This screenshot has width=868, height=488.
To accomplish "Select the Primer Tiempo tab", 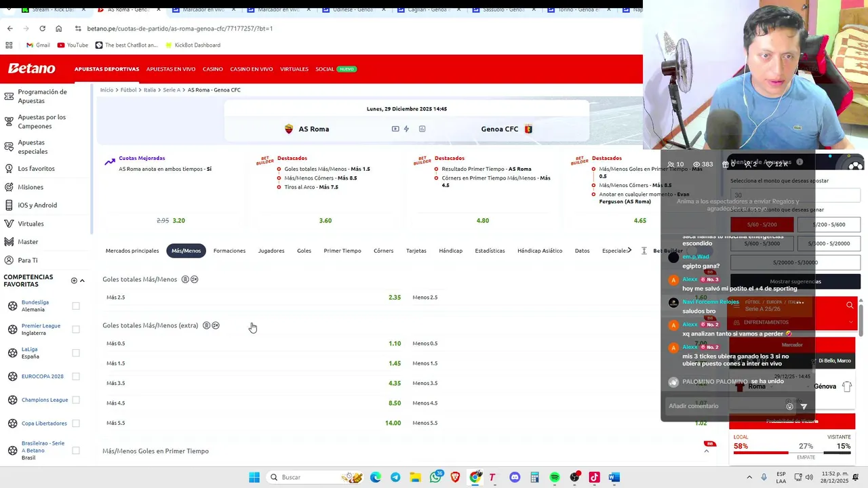I will coord(342,251).
